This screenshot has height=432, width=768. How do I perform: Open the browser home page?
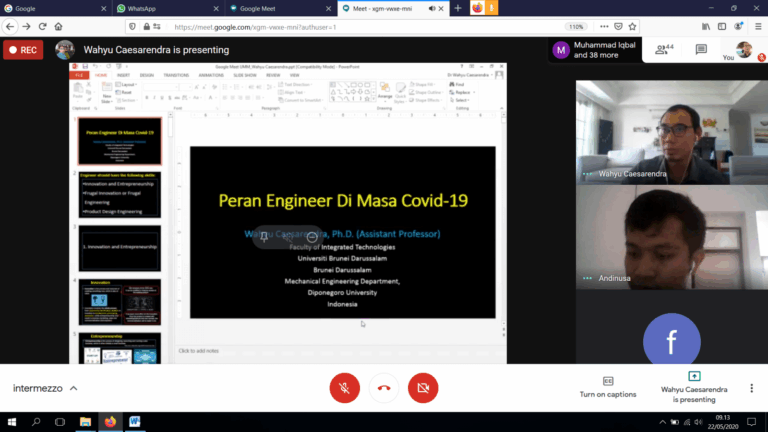point(58,27)
